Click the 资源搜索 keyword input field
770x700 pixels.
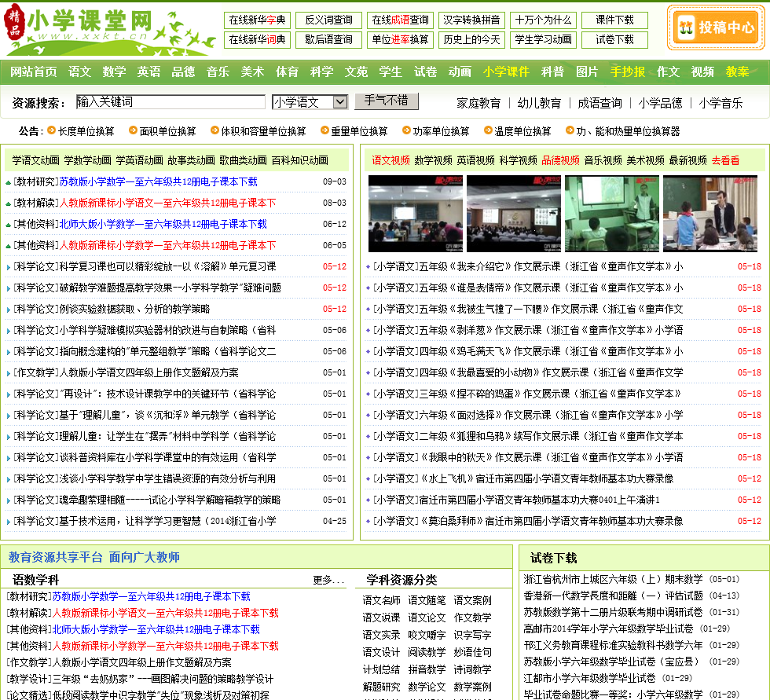coord(170,102)
